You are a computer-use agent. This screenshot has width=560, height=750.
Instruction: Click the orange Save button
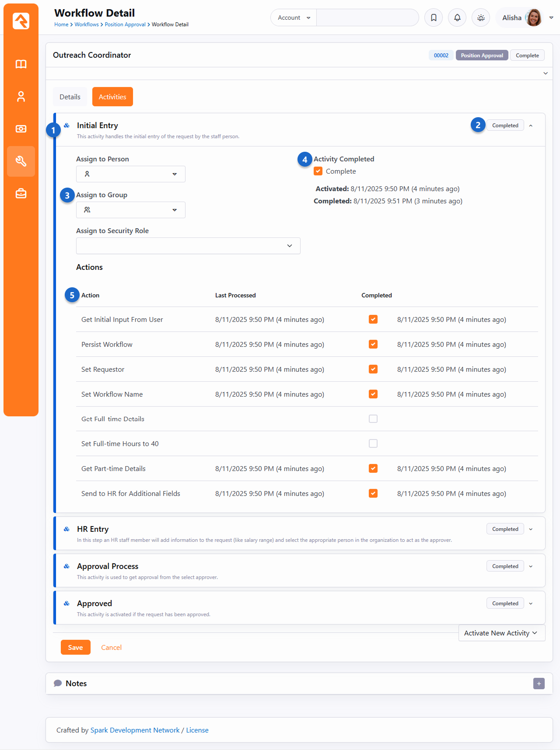tap(75, 647)
